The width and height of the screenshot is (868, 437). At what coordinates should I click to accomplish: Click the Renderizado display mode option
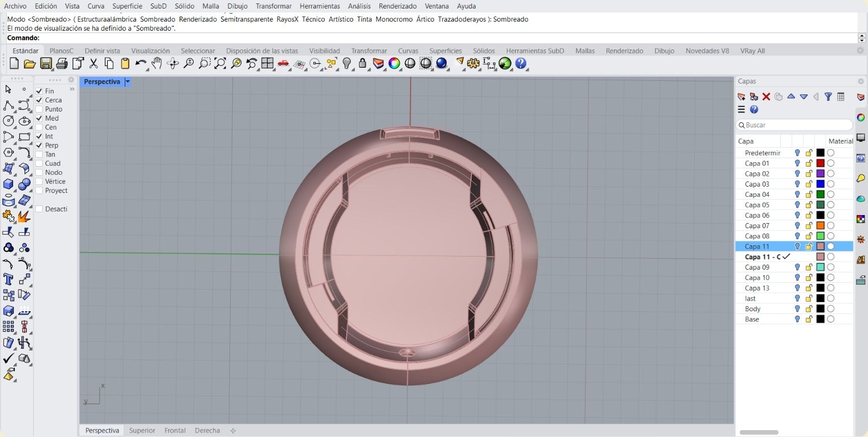tap(198, 19)
